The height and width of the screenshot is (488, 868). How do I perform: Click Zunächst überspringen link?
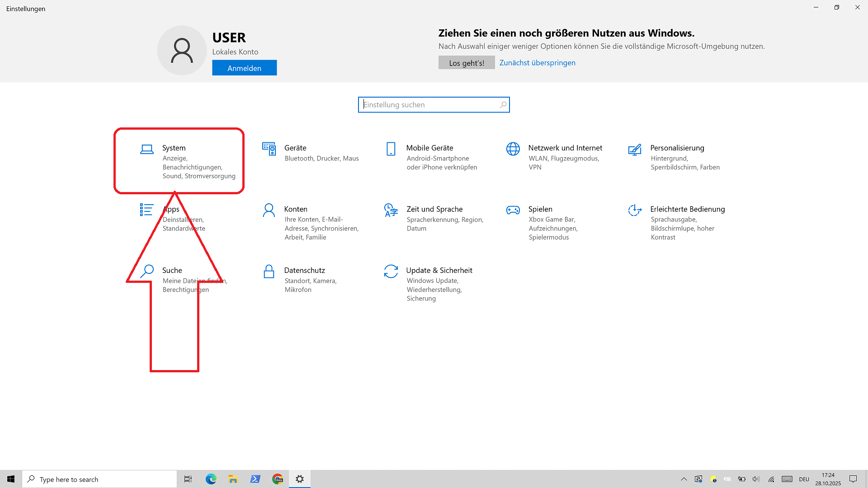(x=537, y=63)
